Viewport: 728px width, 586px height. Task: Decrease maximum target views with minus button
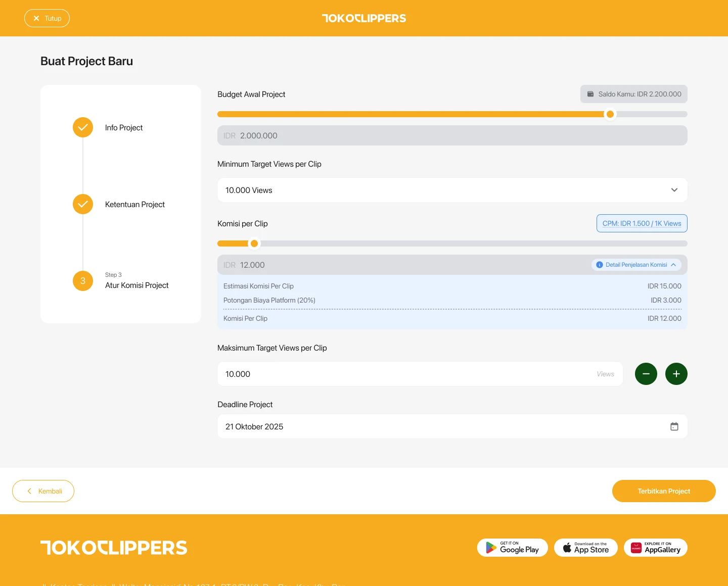tap(646, 374)
